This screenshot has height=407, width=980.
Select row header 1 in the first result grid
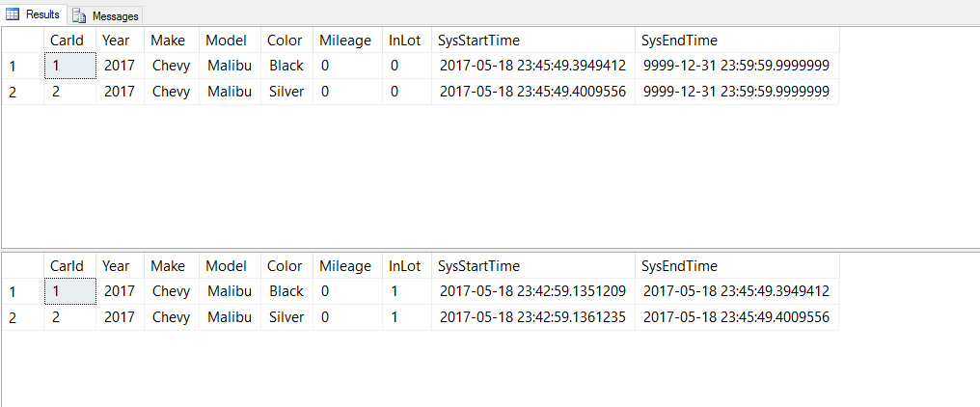pos(13,66)
